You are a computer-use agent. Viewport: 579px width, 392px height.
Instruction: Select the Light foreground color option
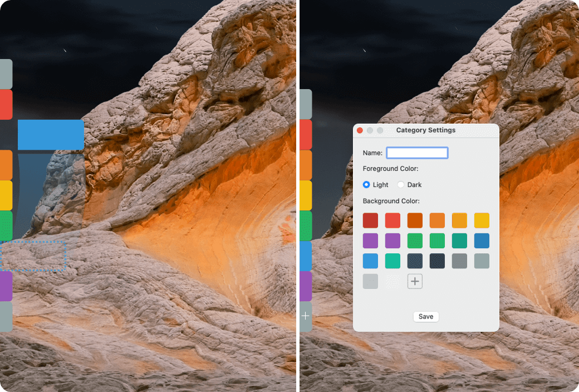pyautogui.click(x=367, y=184)
